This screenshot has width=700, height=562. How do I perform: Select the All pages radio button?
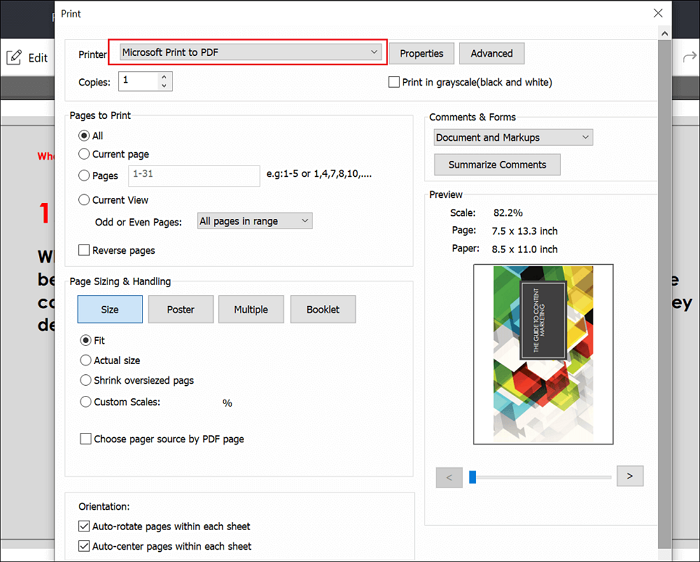83,136
